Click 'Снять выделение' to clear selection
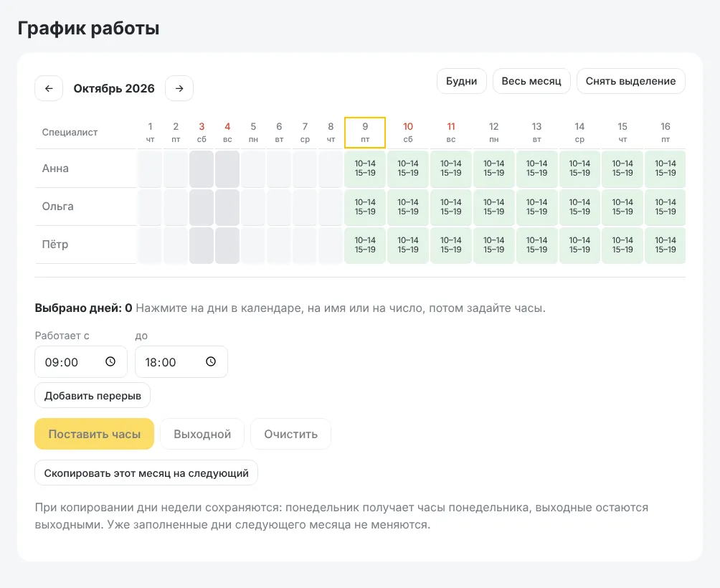 (630, 81)
